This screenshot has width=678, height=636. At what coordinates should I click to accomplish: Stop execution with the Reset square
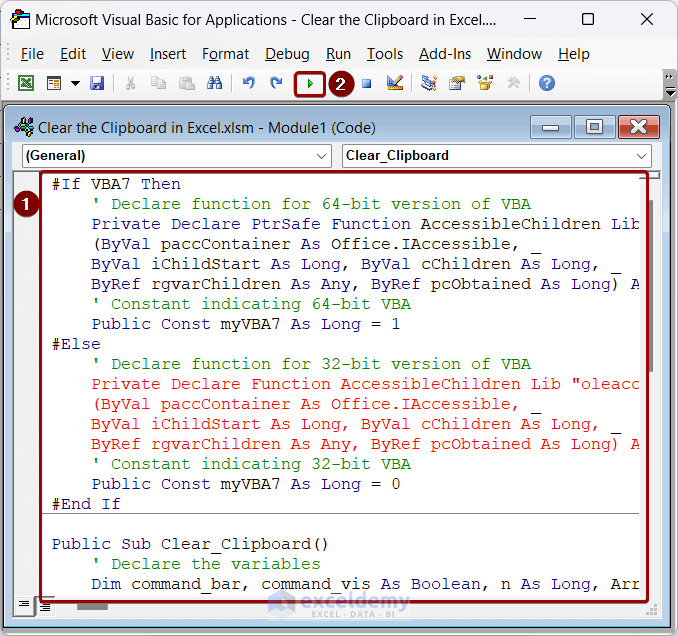tap(367, 83)
